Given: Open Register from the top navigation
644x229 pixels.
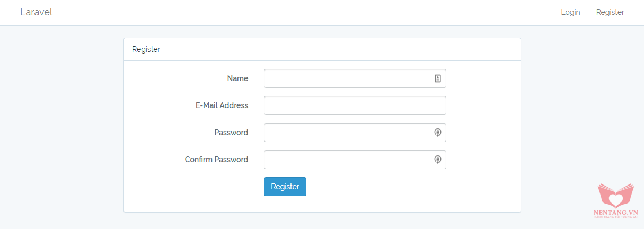Looking at the screenshot, I should pyautogui.click(x=610, y=12).
